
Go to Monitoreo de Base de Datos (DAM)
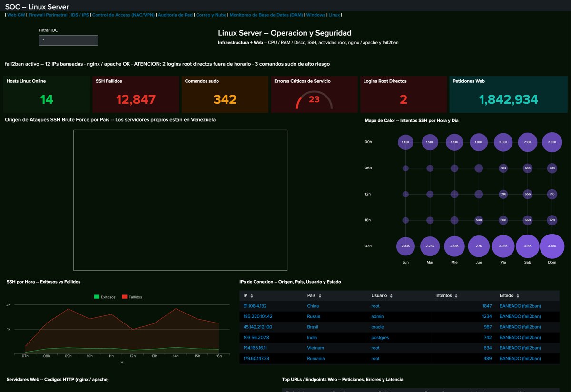(x=266, y=15)
